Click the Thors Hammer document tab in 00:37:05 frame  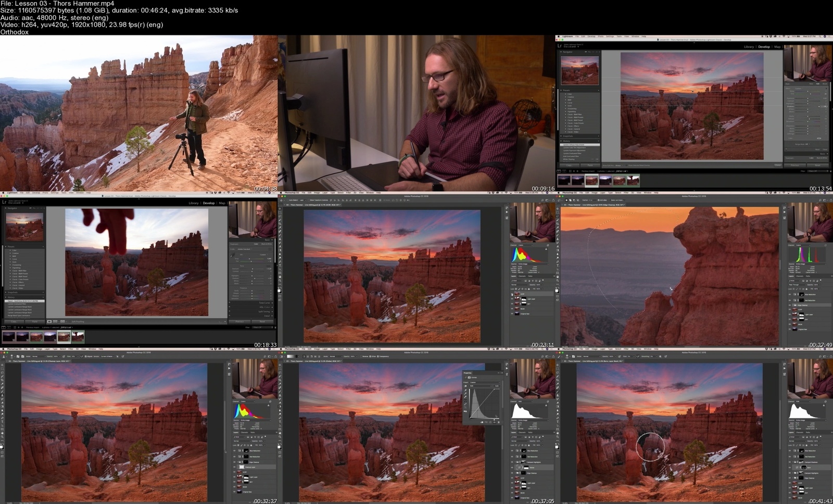click(314, 361)
